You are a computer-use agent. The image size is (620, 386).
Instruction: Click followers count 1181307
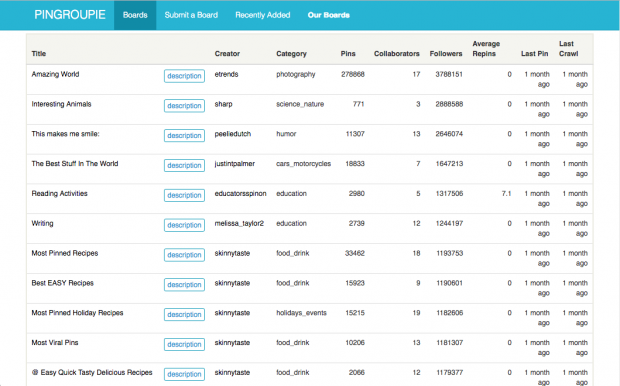(449, 343)
